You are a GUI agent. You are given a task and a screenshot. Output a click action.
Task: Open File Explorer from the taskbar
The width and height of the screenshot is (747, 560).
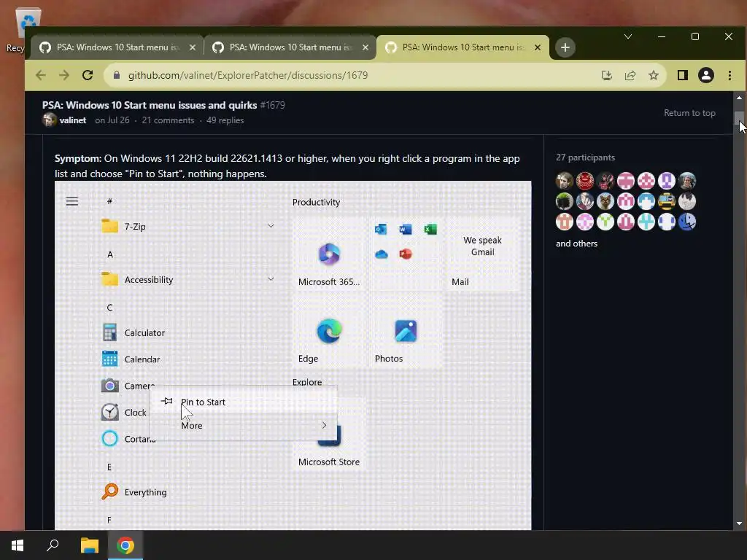tap(89, 545)
